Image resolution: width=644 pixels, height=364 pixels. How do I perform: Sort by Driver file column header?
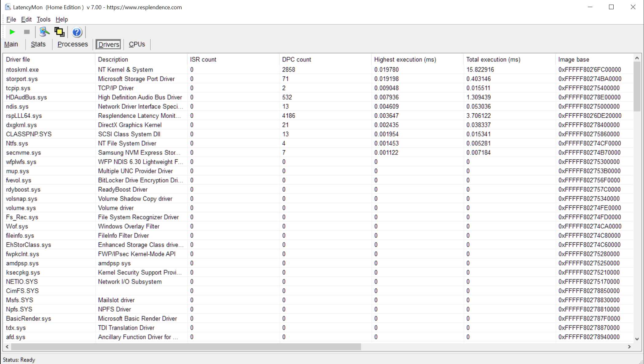(49, 60)
